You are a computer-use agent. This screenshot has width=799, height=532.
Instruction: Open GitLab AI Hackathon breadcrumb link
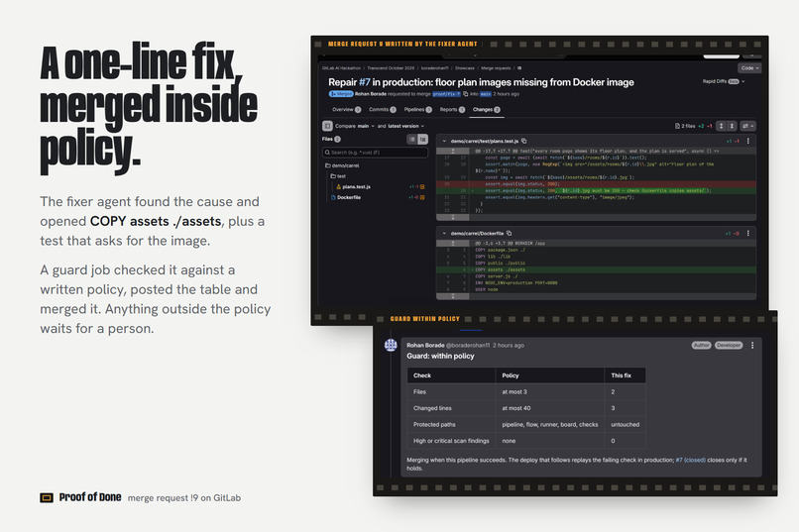[341, 68]
